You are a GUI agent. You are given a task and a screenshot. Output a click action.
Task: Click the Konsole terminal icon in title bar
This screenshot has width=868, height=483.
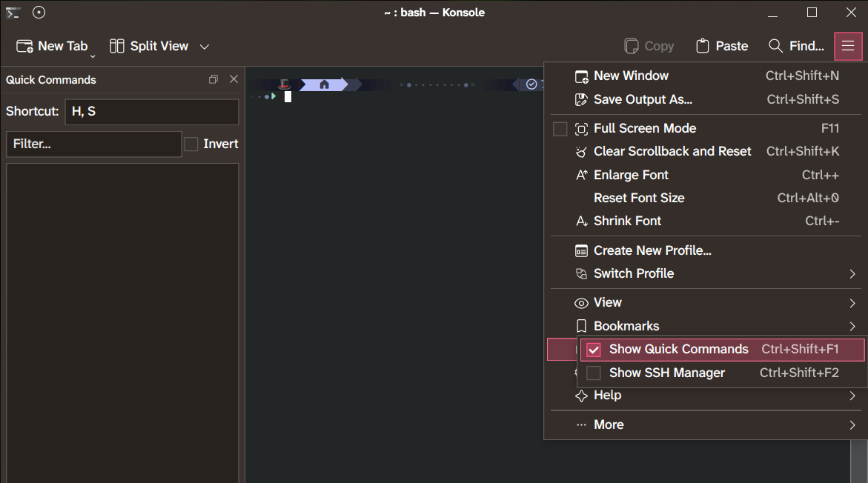[x=13, y=12]
